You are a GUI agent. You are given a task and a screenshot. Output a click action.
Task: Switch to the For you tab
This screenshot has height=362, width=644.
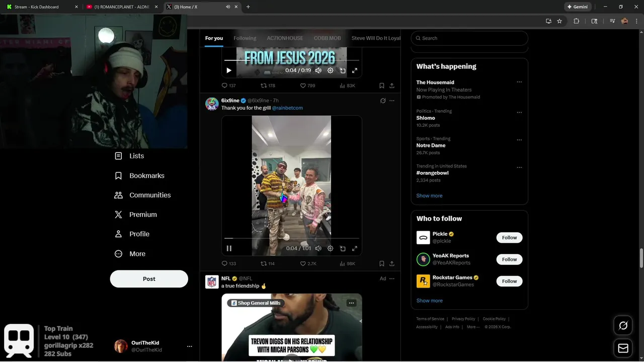[214, 38]
